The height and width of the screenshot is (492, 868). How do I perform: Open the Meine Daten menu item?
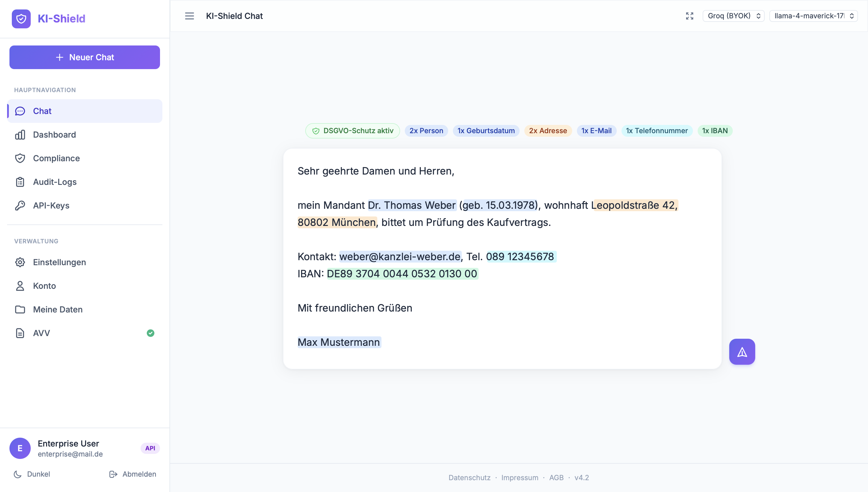[58, 309]
